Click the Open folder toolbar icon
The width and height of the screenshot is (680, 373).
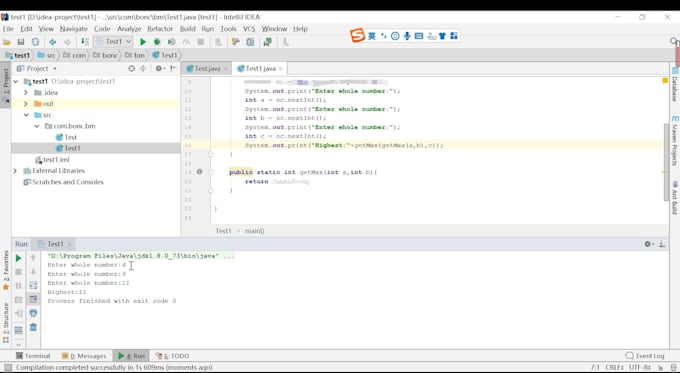pyautogui.click(x=7, y=42)
